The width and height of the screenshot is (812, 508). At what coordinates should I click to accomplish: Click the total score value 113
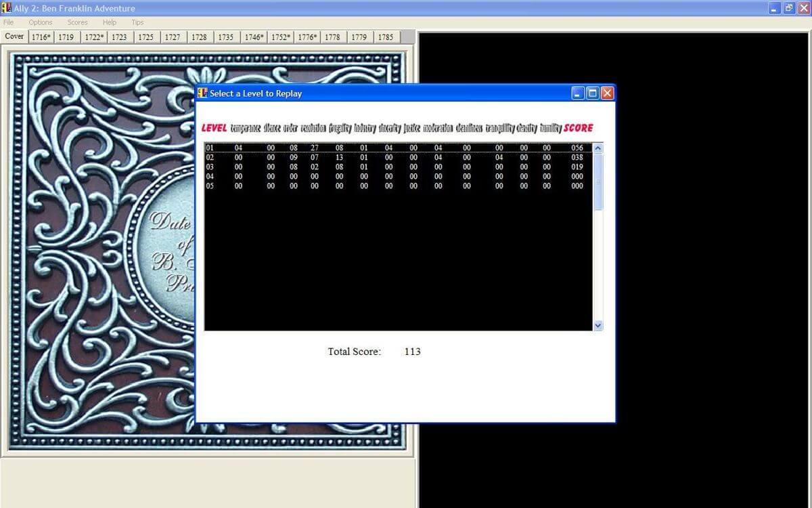click(412, 352)
